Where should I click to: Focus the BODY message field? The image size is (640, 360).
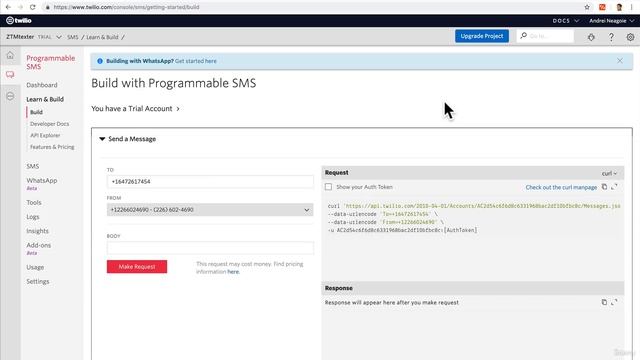[210, 248]
